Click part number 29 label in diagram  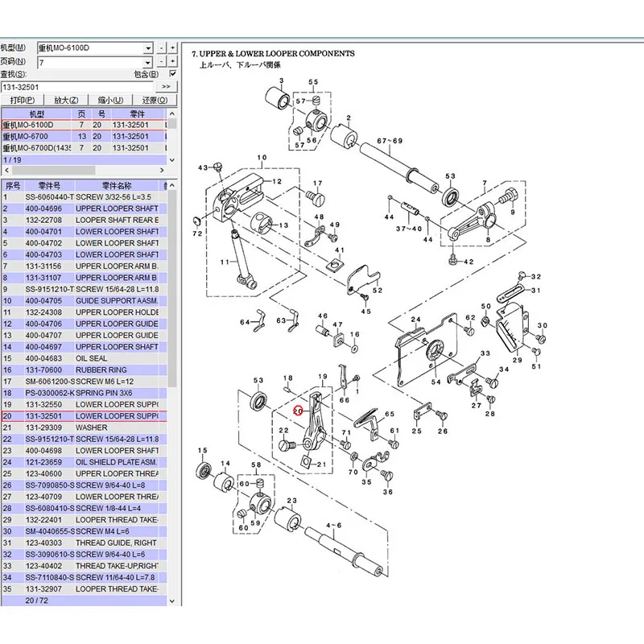(517, 360)
